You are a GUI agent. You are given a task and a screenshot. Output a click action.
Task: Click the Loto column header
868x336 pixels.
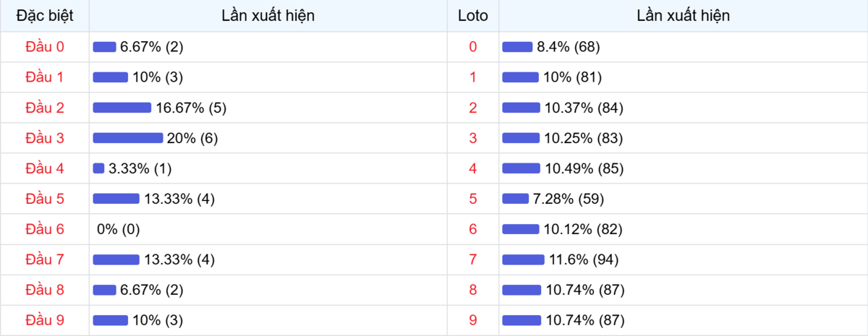click(473, 15)
